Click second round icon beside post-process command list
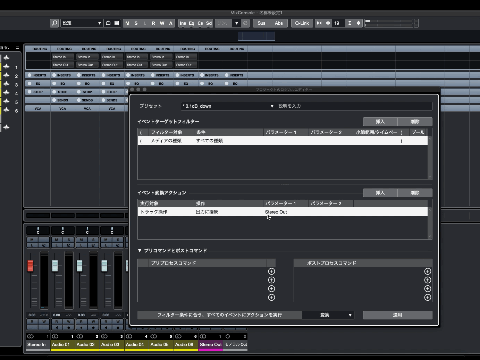This screenshot has height=360, width=480. [427, 280]
